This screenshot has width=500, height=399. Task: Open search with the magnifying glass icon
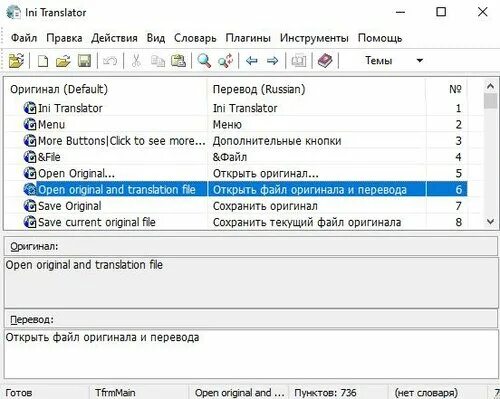pyautogui.click(x=204, y=61)
